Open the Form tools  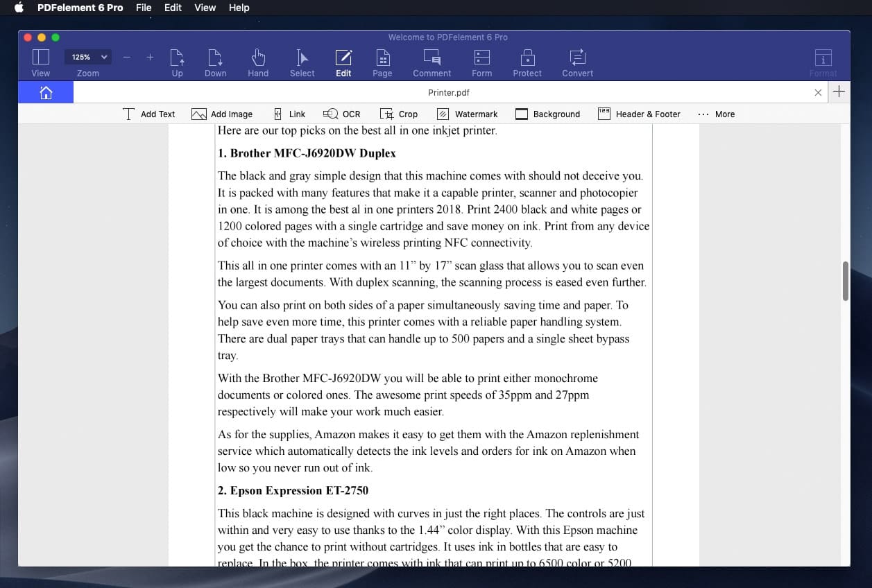click(482, 62)
